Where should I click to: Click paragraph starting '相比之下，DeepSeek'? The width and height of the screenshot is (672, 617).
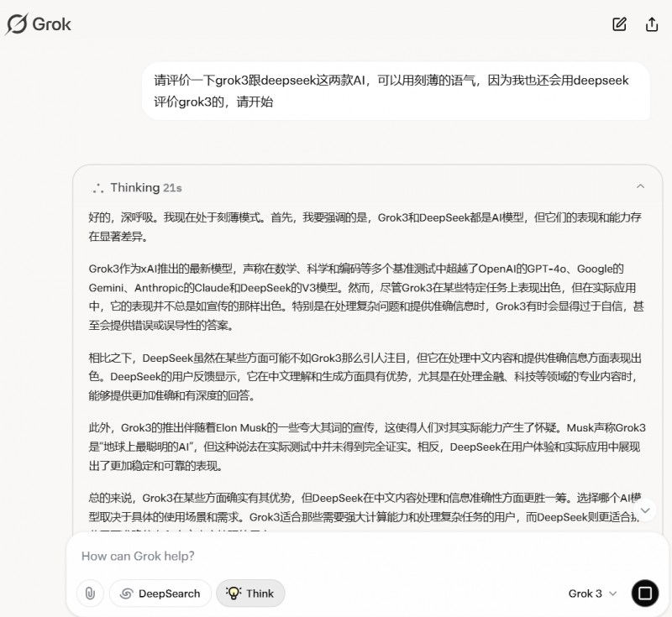click(365, 376)
